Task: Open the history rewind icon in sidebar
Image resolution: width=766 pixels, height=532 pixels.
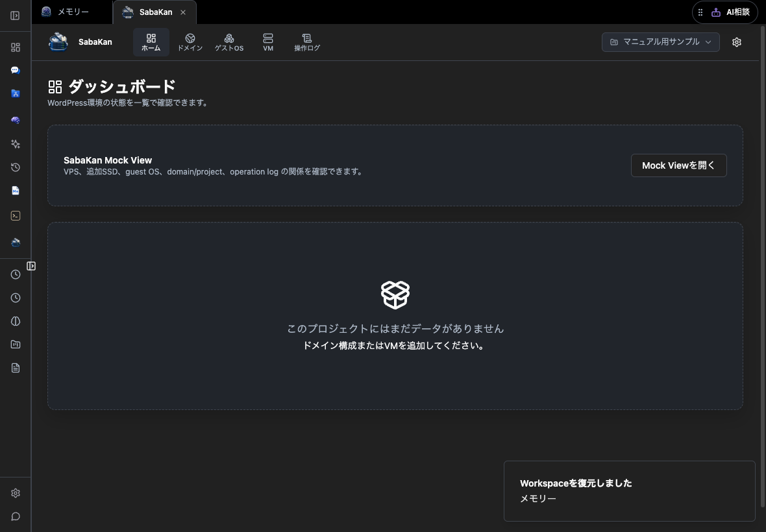Action: [15, 167]
